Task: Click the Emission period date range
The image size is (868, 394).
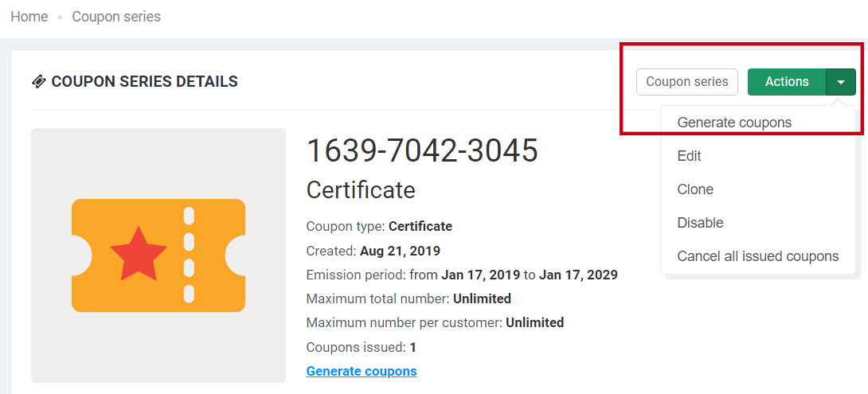Action: click(x=462, y=275)
